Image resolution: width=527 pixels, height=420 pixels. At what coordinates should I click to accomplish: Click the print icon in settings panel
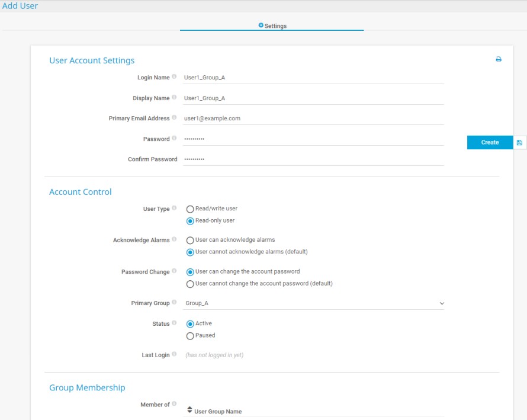[499, 59]
